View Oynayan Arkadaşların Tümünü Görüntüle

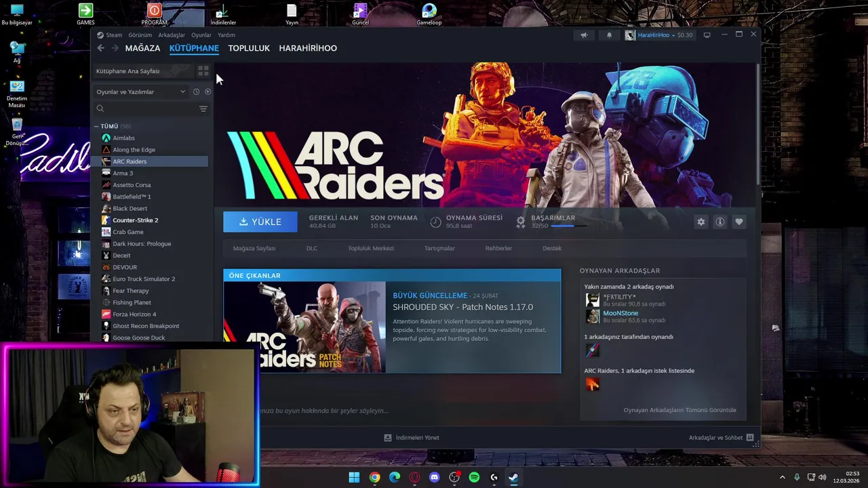[x=679, y=410]
